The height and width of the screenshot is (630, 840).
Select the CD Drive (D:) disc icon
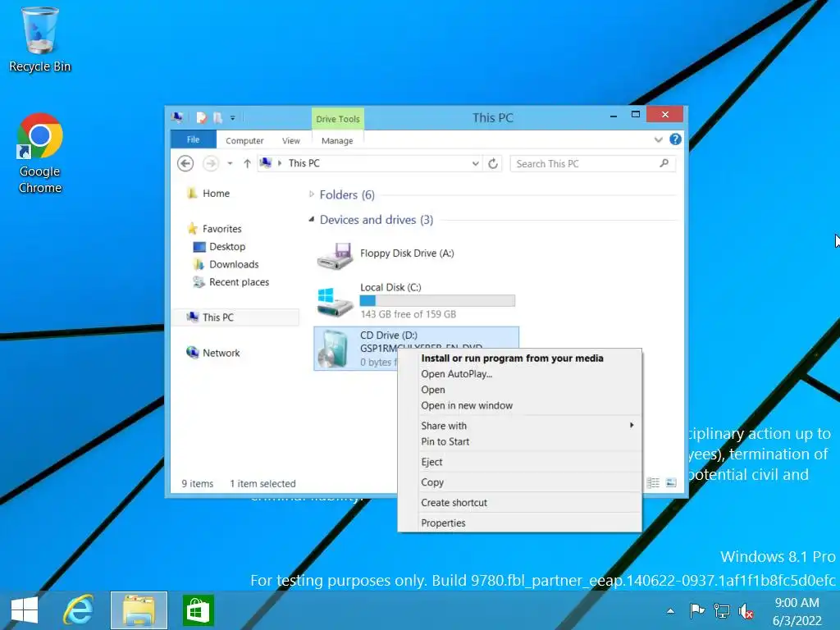tap(333, 348)
